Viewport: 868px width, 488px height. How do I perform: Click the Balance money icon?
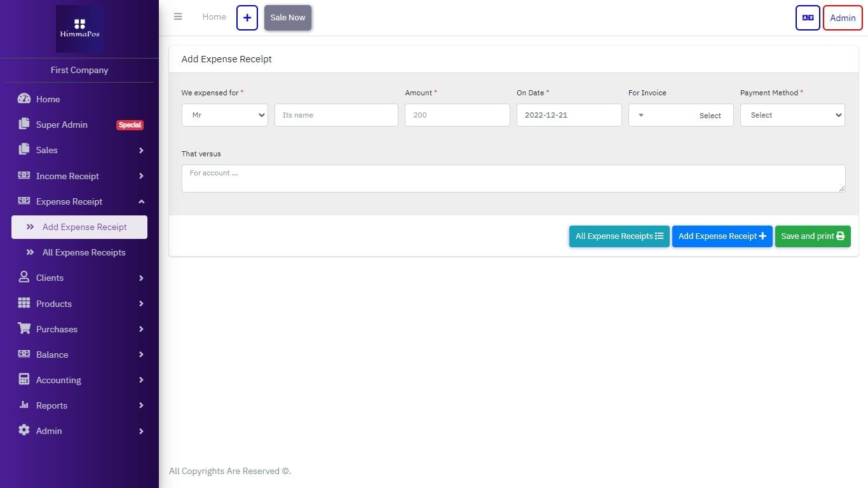click(x=24, y=354)
